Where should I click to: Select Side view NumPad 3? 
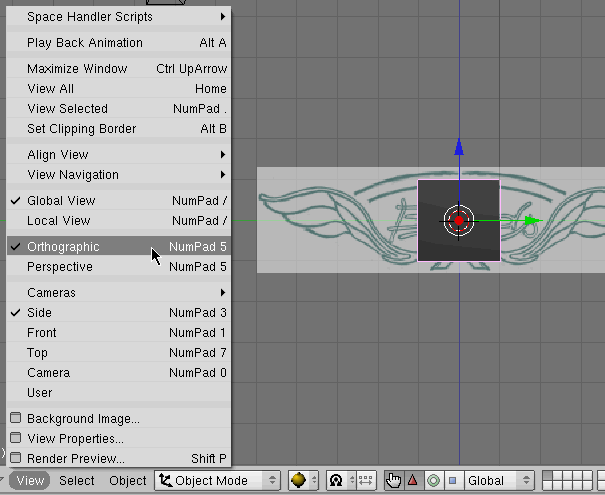tap(119, 313)
